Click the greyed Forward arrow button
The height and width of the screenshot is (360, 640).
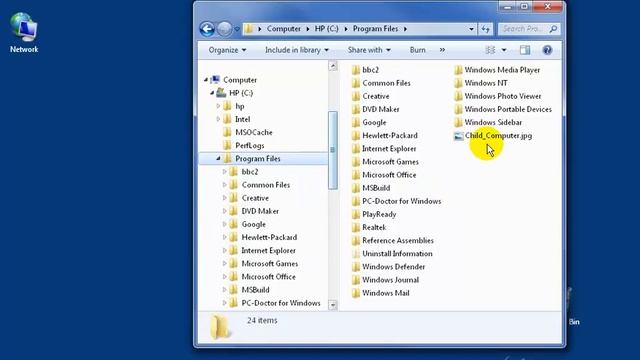(224, 29)
